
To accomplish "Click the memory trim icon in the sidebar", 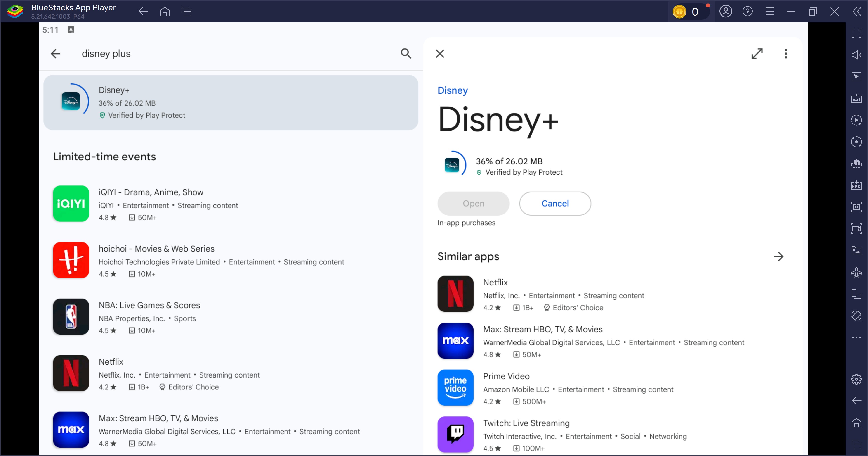I will (x=856, y=164).
